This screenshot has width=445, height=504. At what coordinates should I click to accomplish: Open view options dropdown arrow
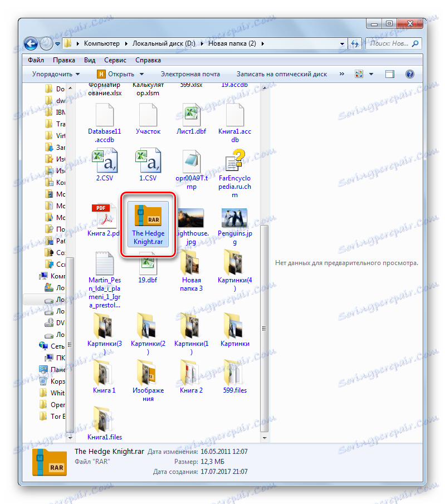(371, 74)
